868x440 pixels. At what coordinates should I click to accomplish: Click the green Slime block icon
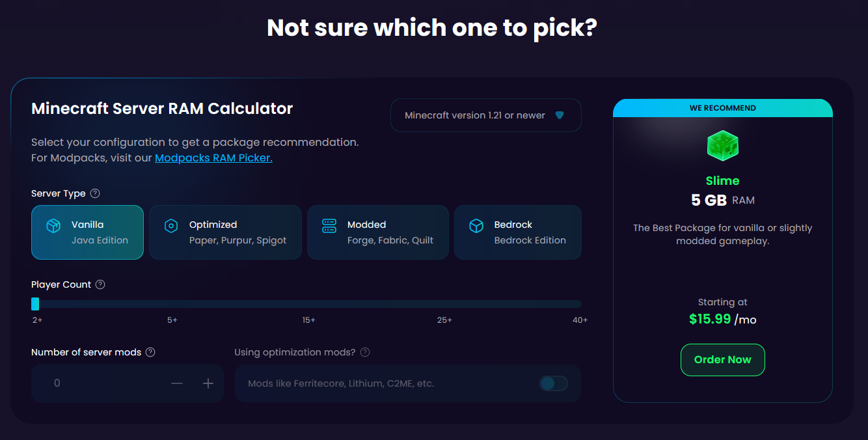tap(722, 146)
